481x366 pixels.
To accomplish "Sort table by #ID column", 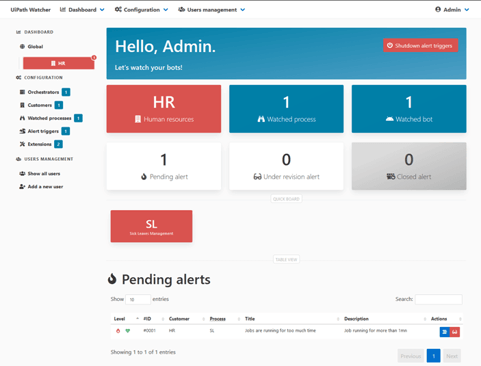I will pos(153,319).
